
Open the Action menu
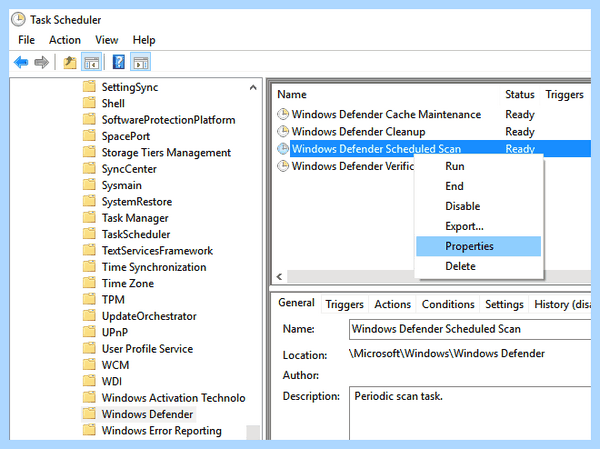point(65,40)
